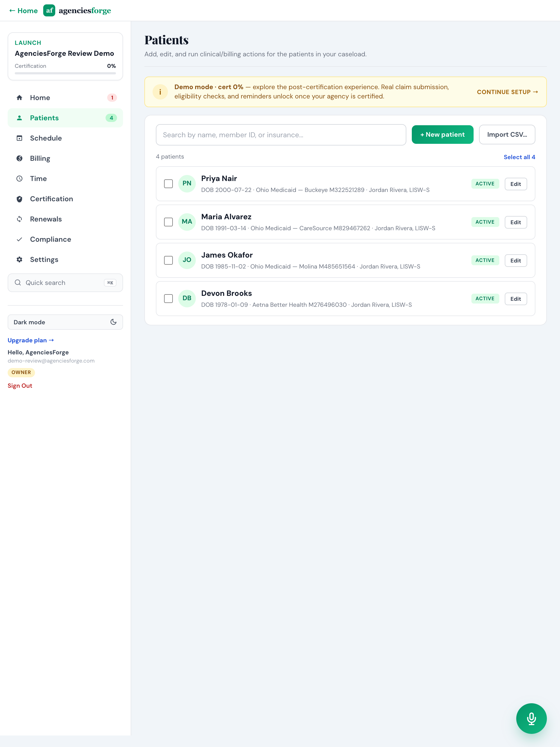Click the ACTIVE badge for Maria Alvarez
Screen dimensions: 560x747
coord(485,222)
